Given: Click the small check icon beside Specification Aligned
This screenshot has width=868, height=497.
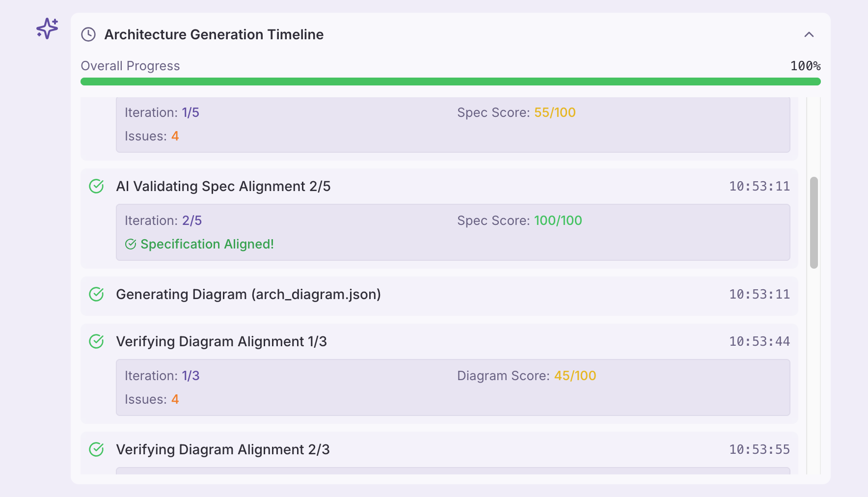Looking at the screenshot, I should [131, 244].
